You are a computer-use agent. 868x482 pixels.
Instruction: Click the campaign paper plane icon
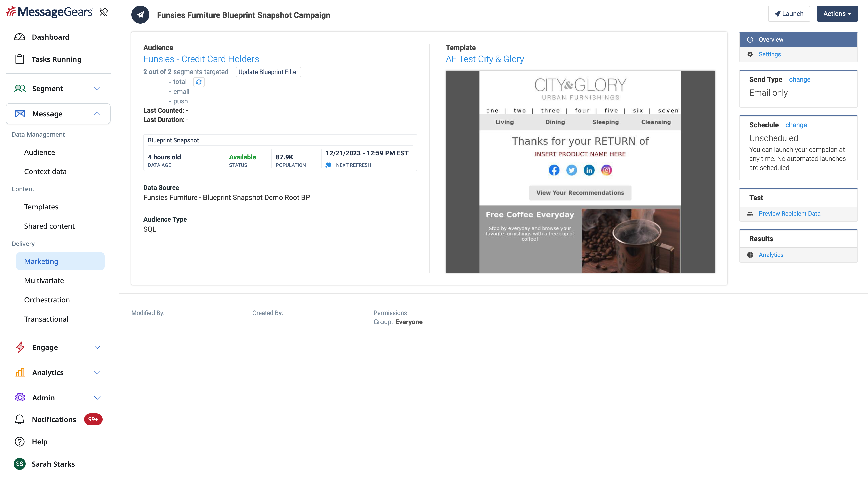[141, 15]
